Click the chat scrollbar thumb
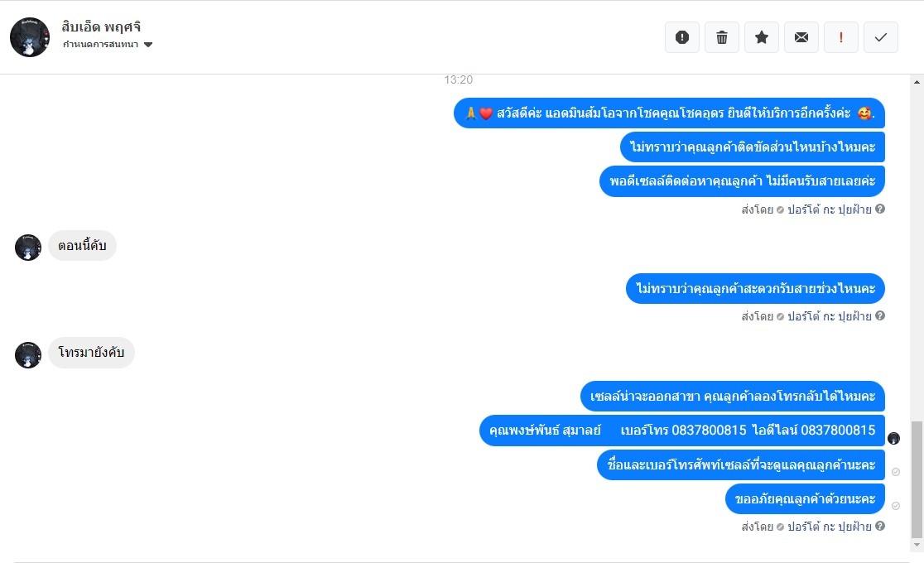Viewport: 924px width, 563px height. 917,479
